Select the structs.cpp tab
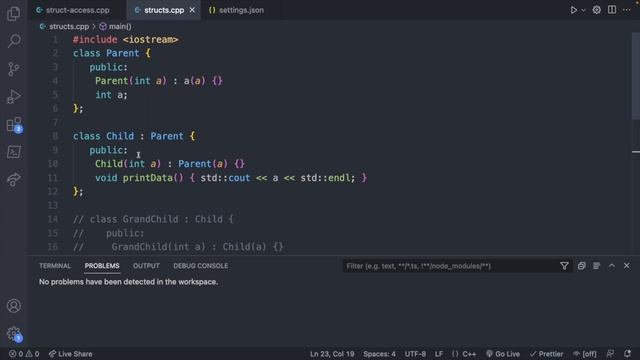640x360 pixels. tap(164, 10)
